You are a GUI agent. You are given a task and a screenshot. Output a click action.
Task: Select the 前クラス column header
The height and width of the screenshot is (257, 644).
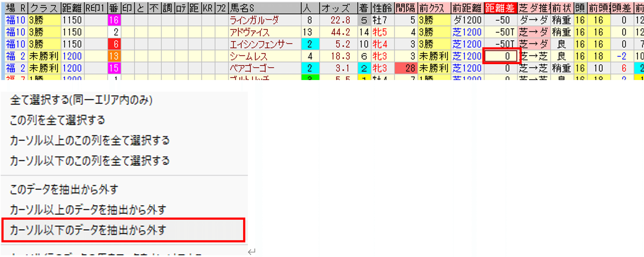click(x=435, y=8)
